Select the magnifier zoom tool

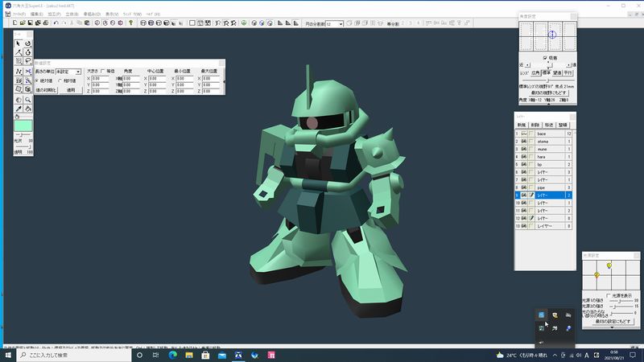28,100
